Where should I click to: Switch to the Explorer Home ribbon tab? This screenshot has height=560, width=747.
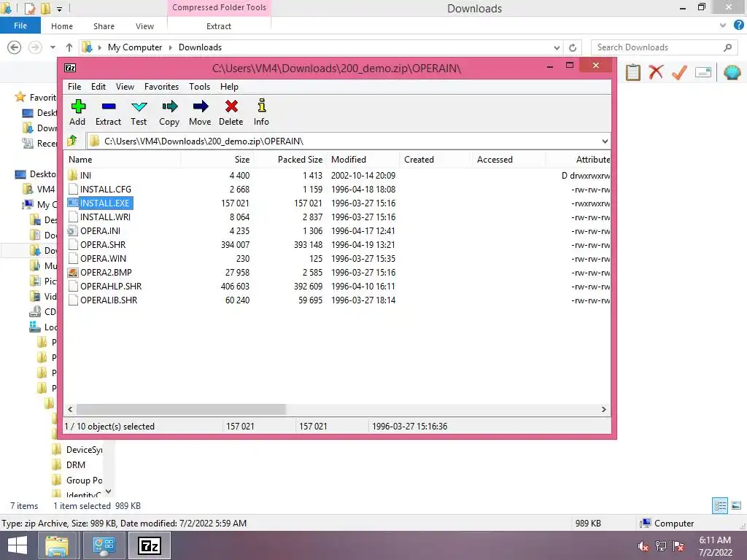(x=62, y=26)
